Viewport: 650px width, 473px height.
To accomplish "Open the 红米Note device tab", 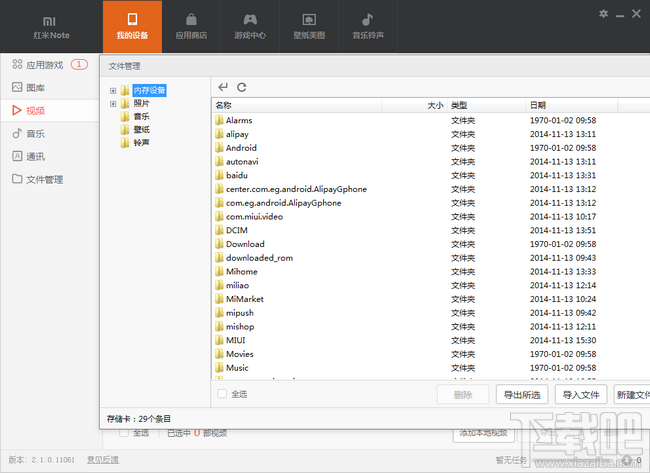I will click(x=51, y=27).
